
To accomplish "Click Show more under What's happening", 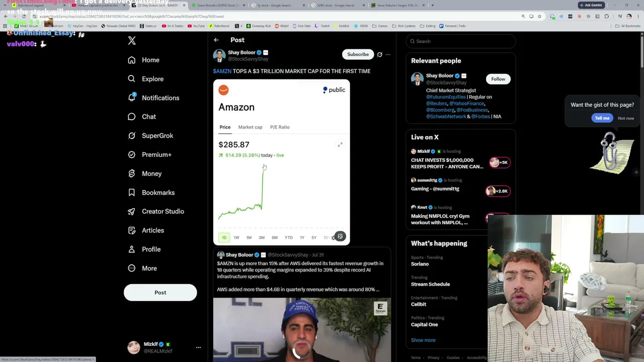I will [x=423, y=340].
